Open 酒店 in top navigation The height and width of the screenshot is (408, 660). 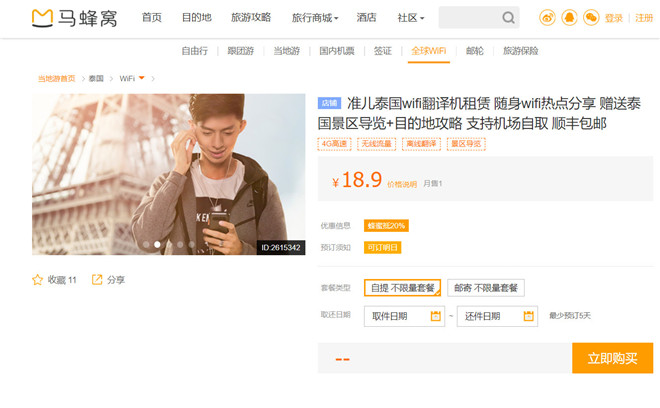366,18
